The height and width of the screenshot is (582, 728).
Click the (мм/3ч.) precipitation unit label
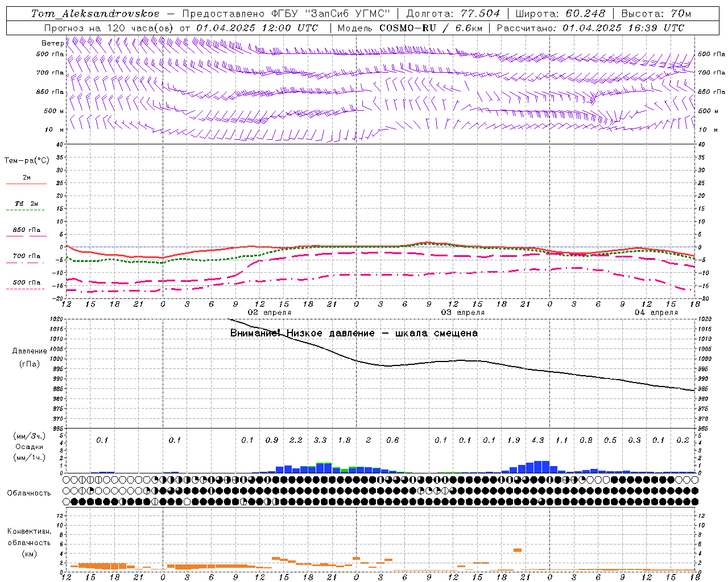(x=29, y=436)
